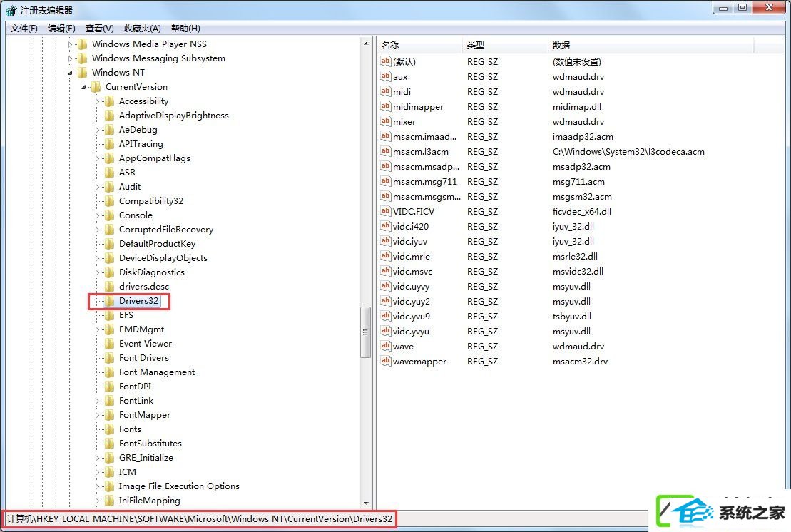Image resolution: width=791 pixels, height=532 pixels.
Task: Select the VIDC.FICV value icon
Action: [x=385, y=211]
